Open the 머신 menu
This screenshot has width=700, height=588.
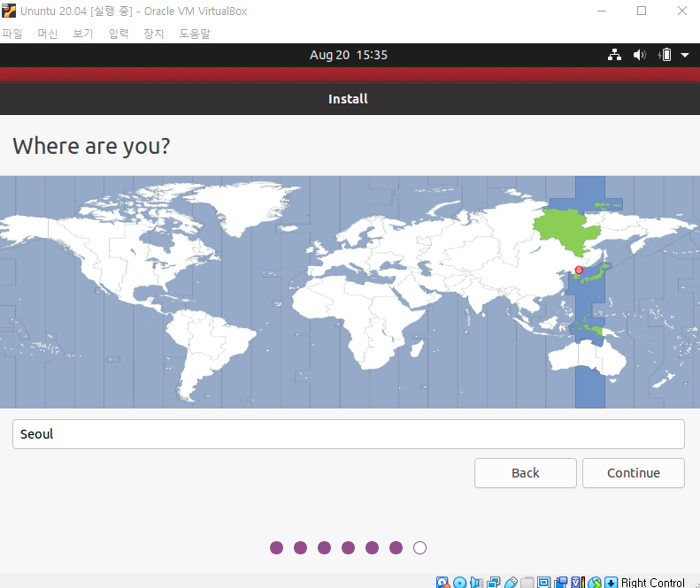pyautogui.click(x=47, y=34)
